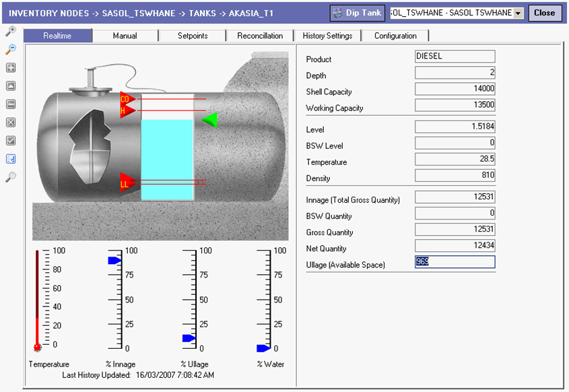Screen dimensions: 569x392
Task: Click the minus box sidebar icon
Action: tap(11, 104)
